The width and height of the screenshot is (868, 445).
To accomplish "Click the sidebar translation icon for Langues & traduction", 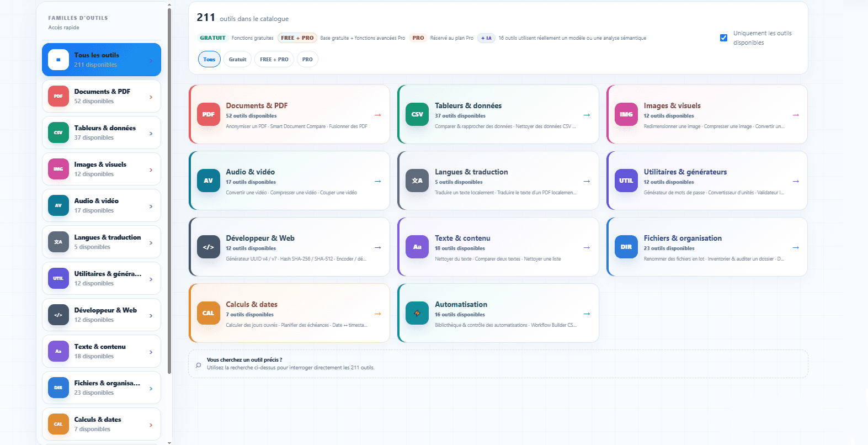I will point(58,242).
